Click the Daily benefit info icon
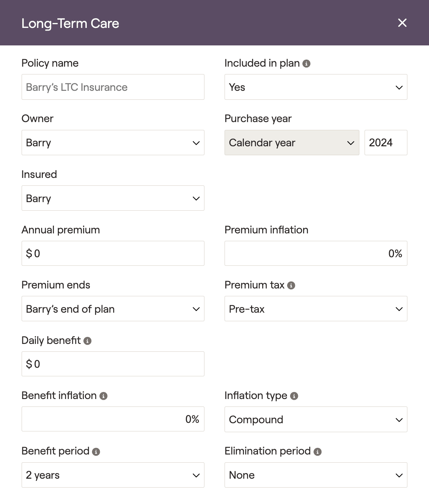Screen dimensions: 429x504 88,341
